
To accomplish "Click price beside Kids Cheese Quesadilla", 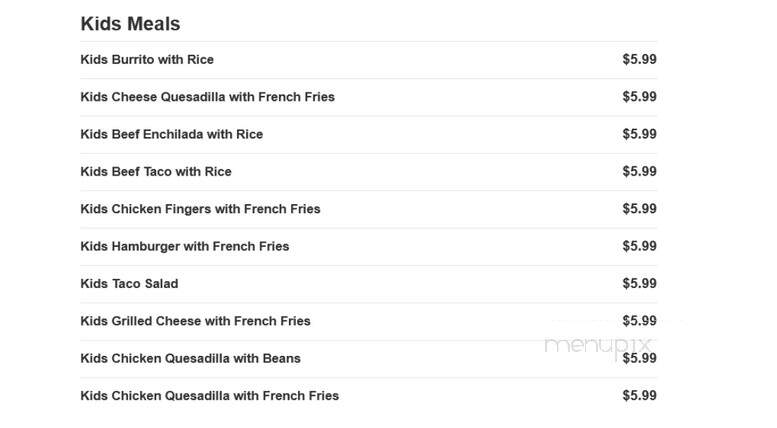I will coord(639,97).
